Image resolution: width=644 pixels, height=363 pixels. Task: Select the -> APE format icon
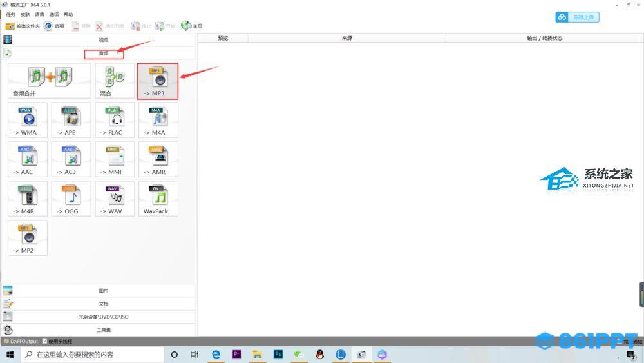tap(71, 120)
